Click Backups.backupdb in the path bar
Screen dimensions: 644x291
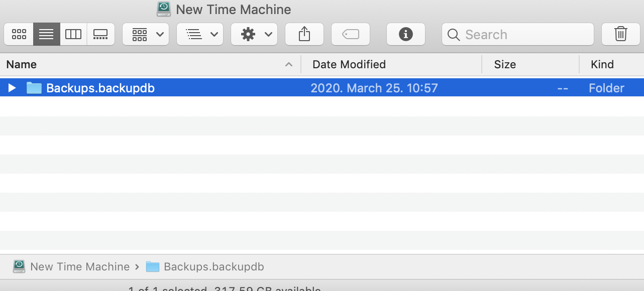tap(213, 267)
